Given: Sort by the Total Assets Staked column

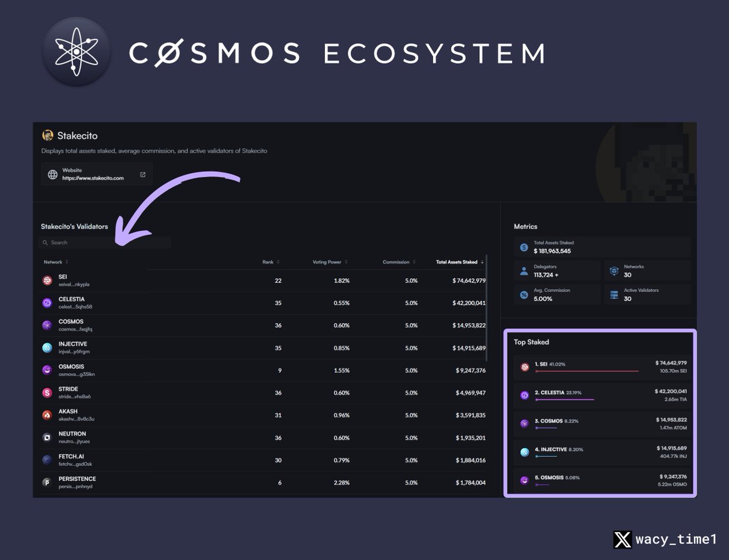Looking at the screenshot, I should [460, 262].
